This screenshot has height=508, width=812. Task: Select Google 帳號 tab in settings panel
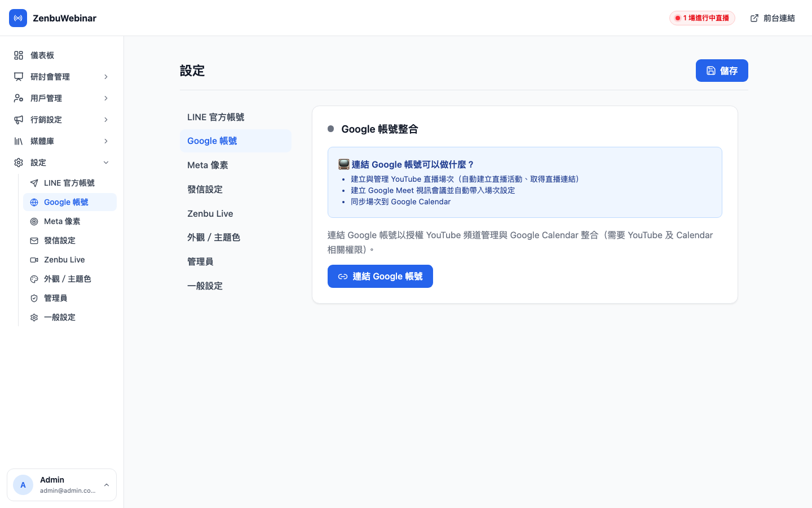(x=236, y=141)
